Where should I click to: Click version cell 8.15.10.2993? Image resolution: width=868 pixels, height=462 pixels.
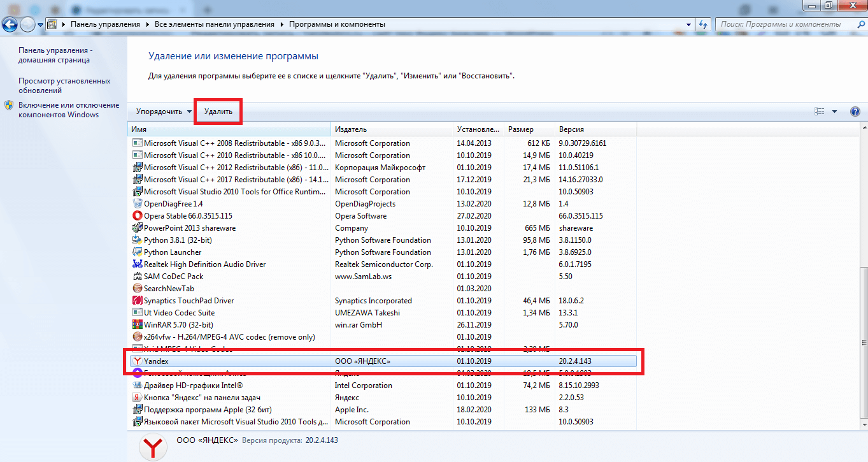coord(579,386)
